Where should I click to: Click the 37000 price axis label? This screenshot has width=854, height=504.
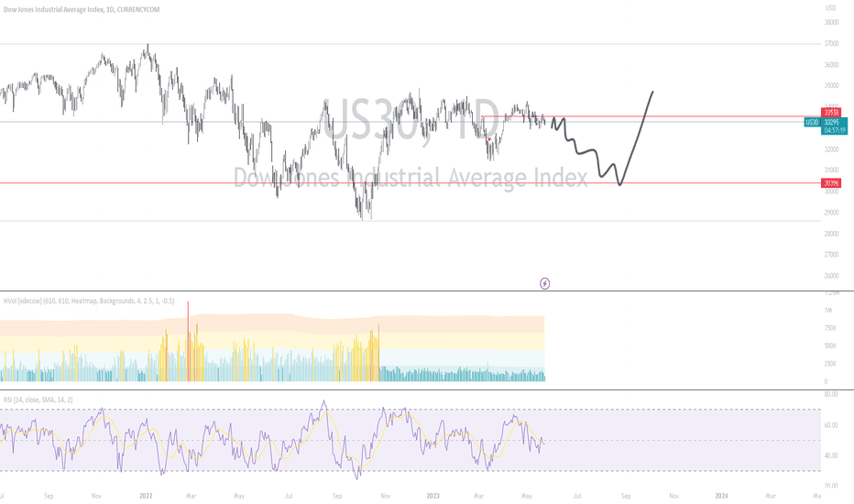[x=832, y=44]
